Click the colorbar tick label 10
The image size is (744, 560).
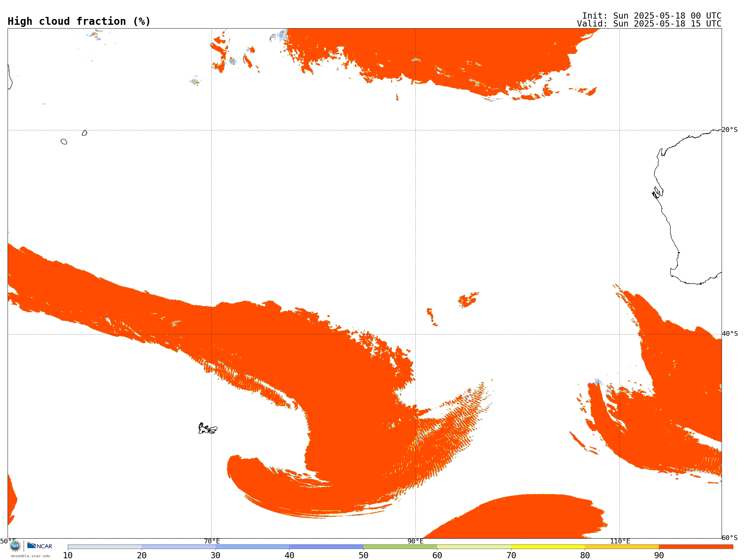coord(68,556)
